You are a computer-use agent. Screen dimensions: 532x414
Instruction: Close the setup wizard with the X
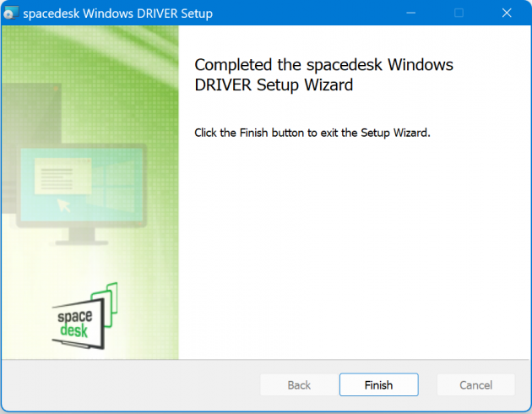[506, 14]
